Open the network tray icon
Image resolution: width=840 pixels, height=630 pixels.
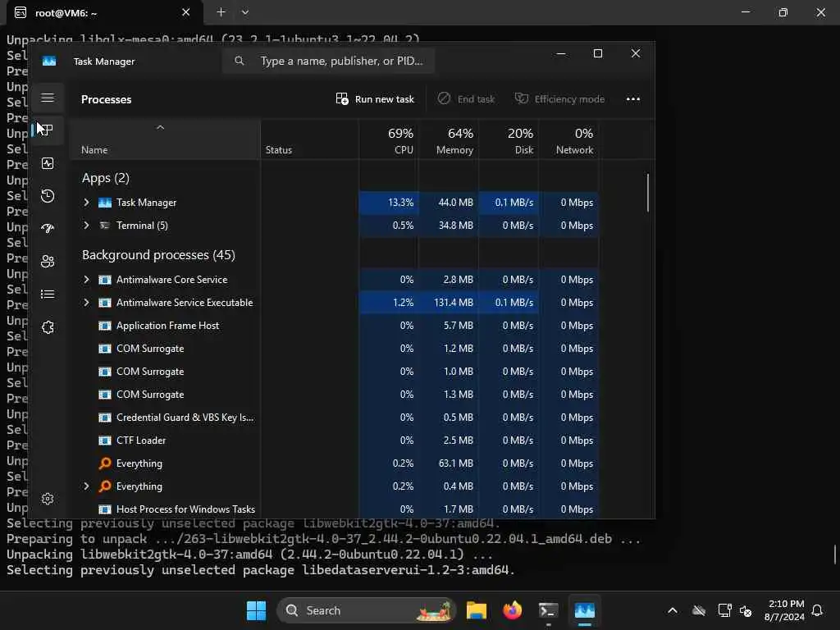pyautogui.click(x=724, y=610)
